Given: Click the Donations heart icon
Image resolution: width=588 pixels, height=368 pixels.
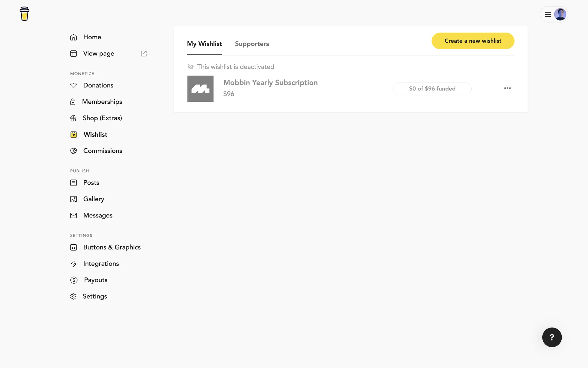Looking at the screenshot, I should click(73, 86).
